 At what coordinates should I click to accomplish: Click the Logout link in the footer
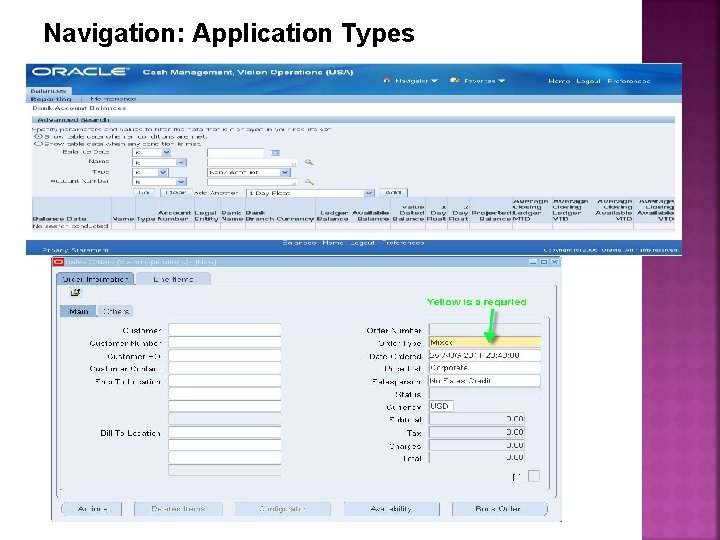[362, 242]
